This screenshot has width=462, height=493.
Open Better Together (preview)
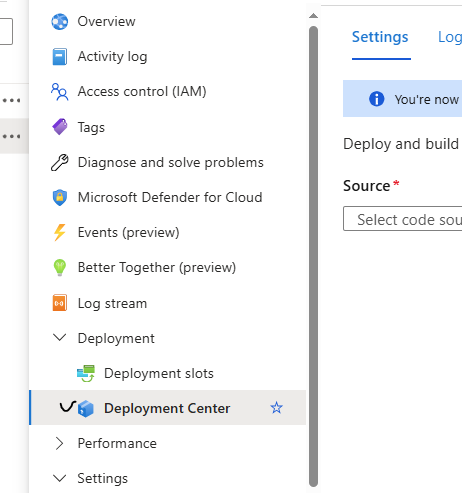157,268
